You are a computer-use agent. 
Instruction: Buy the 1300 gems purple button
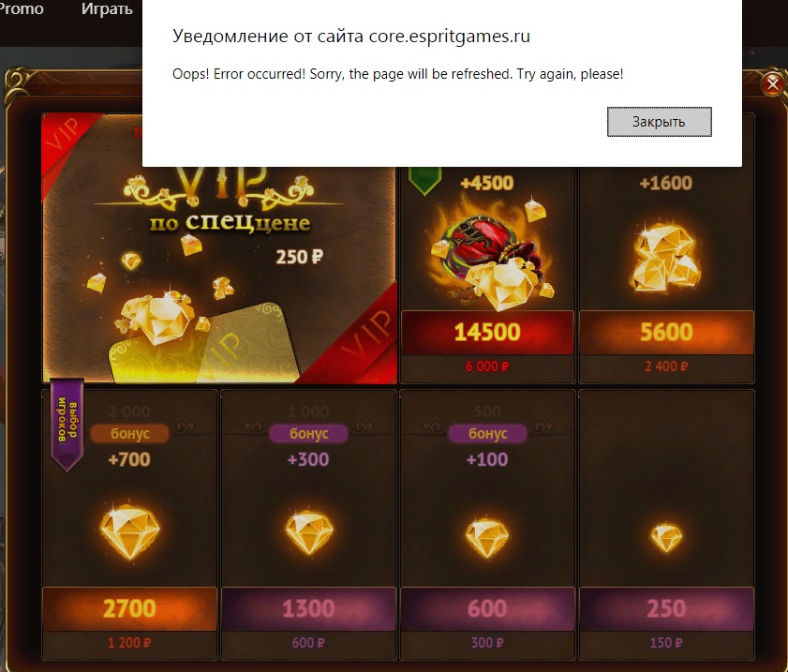point(308,608)
